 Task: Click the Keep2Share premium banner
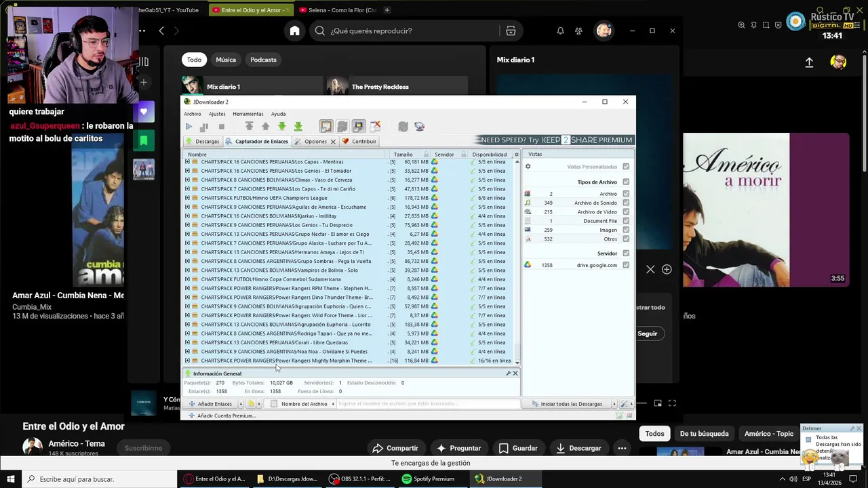[x=555, y=140]
